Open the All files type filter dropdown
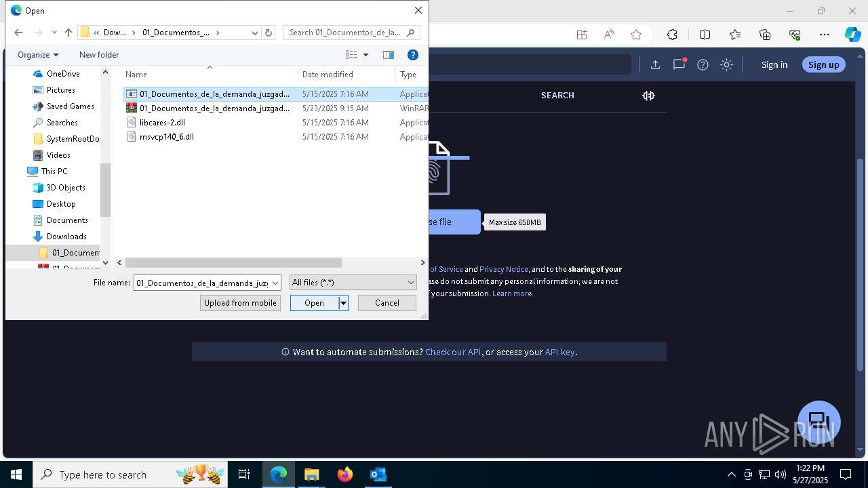 click(353, 283)
